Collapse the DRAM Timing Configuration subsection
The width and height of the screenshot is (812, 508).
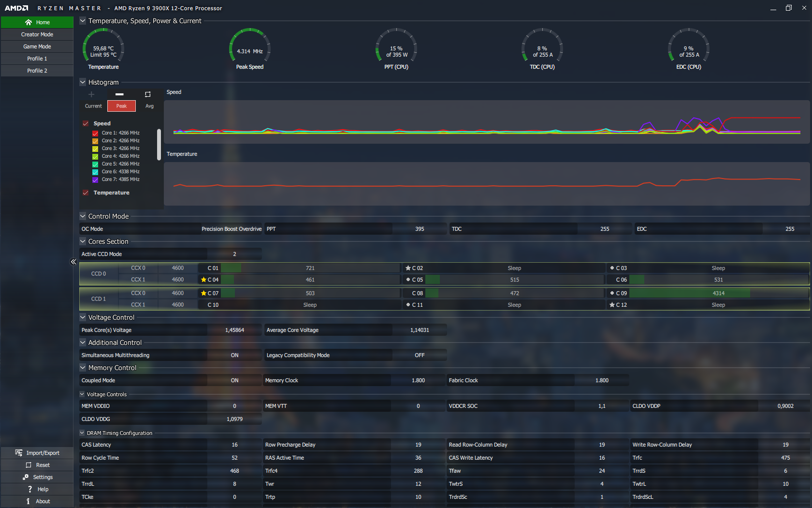(x=82, y=433)
